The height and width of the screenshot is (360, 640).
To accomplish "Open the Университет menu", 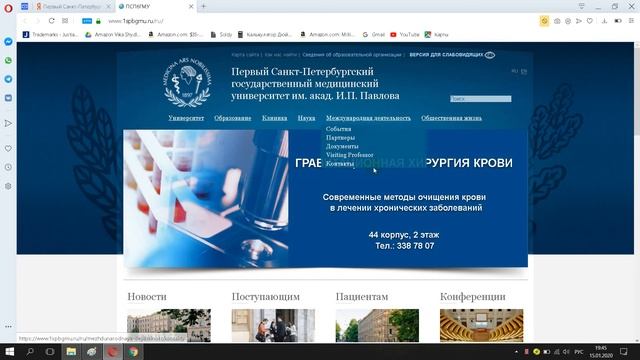I will tap(186, 118).
